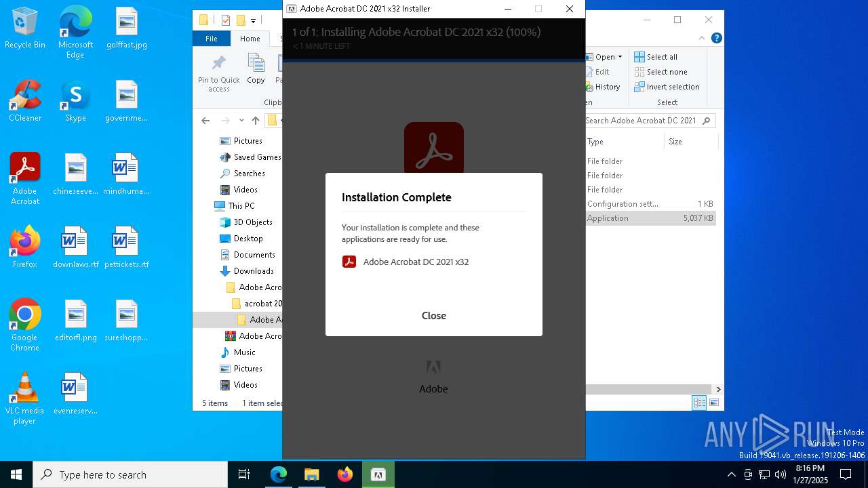Click the taskbar search box
Viewport: 868px width, 488px height.
130,474
